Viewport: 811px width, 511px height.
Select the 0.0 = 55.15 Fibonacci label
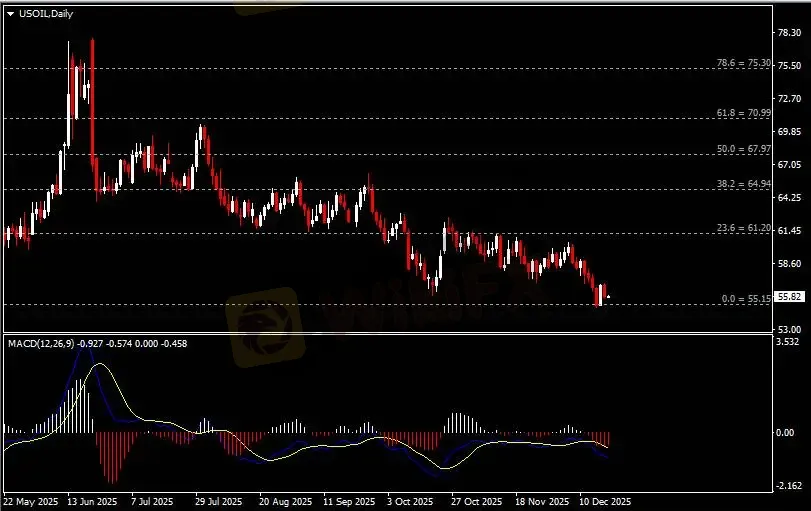[x=746, y=299]
